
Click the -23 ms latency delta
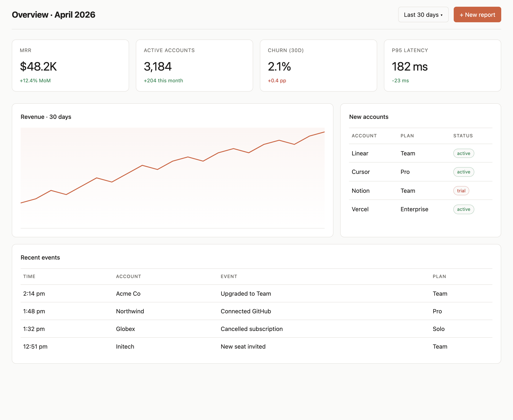pyautogui.click(x=400, y=81)
